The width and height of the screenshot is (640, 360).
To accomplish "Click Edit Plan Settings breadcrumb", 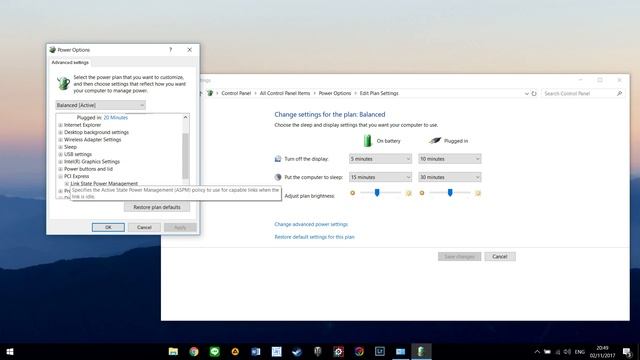I will coord(379,93).
